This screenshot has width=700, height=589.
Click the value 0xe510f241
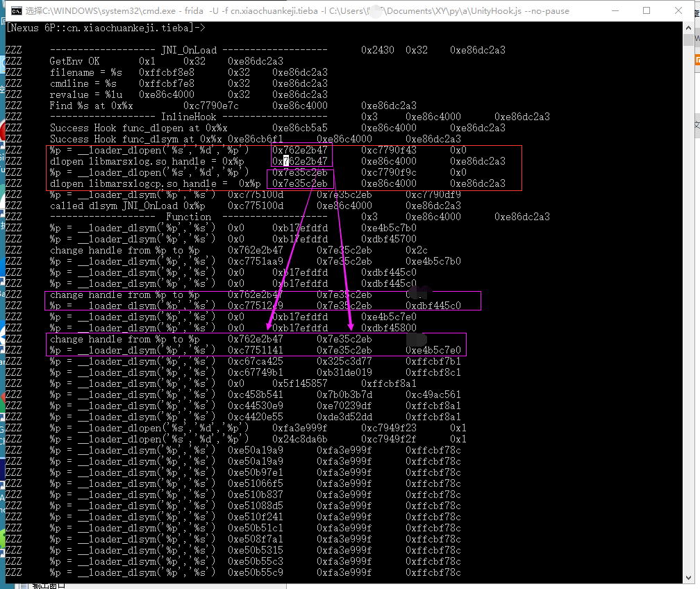pos(256,517)
